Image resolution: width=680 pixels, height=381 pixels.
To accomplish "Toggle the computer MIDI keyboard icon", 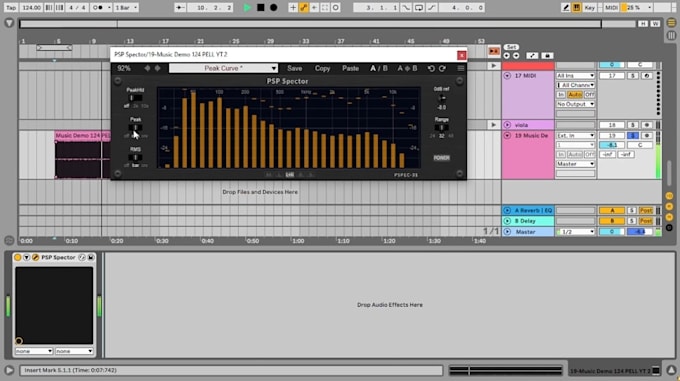I will point(577,7).
